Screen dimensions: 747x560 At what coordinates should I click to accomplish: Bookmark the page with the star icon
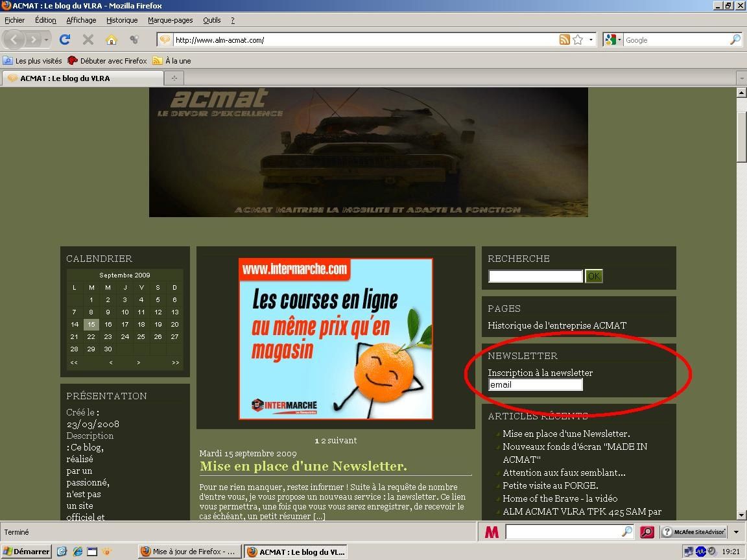pyautogui.click(x=578, y=40)
